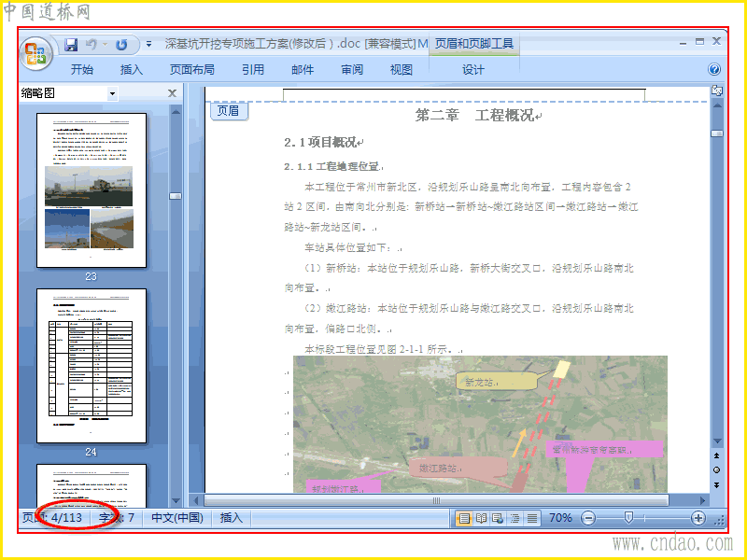This screenshot has width=747, height=560.
Task: Zoom in with the plus button
Action: pos(698,518)
